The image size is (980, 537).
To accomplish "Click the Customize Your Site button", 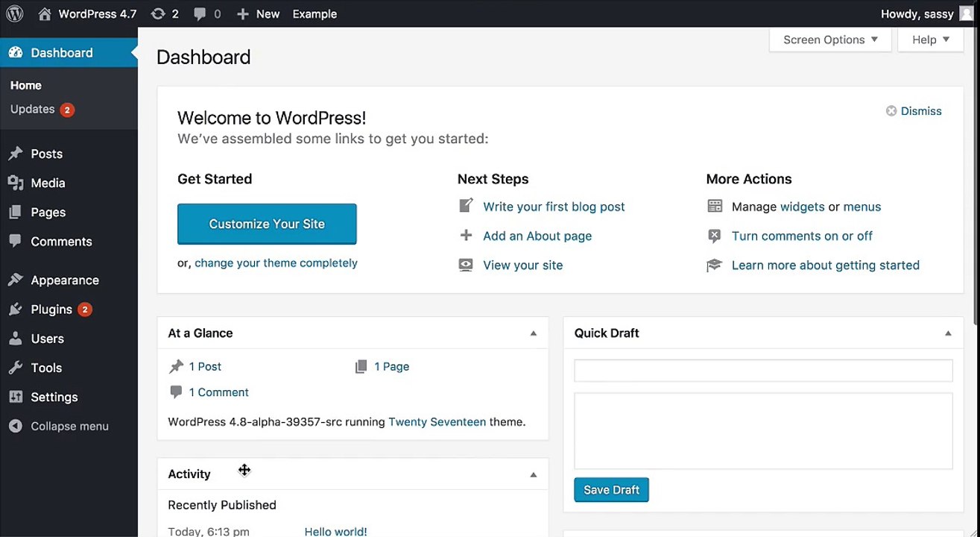I will 267,224.
